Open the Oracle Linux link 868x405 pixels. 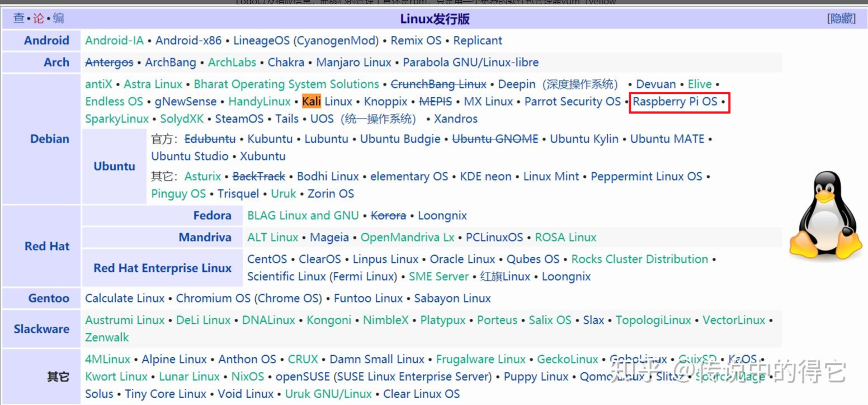coord(463,259)
